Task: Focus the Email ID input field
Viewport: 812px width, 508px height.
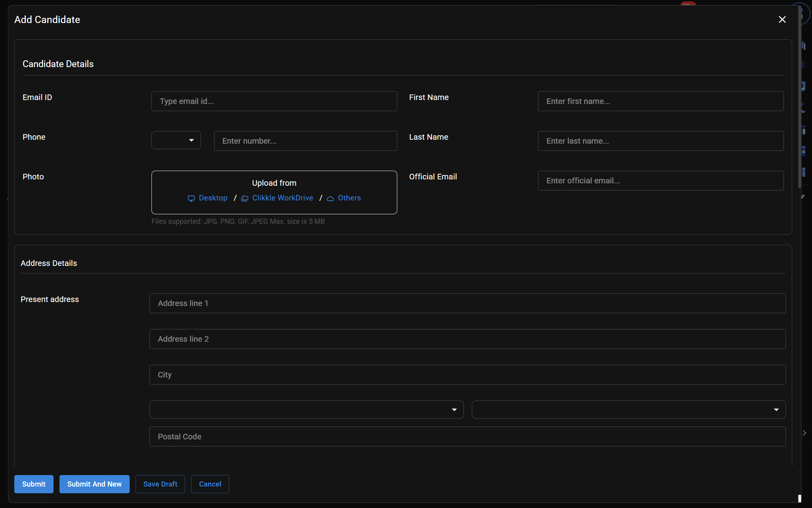Action: tap(274, 101)
